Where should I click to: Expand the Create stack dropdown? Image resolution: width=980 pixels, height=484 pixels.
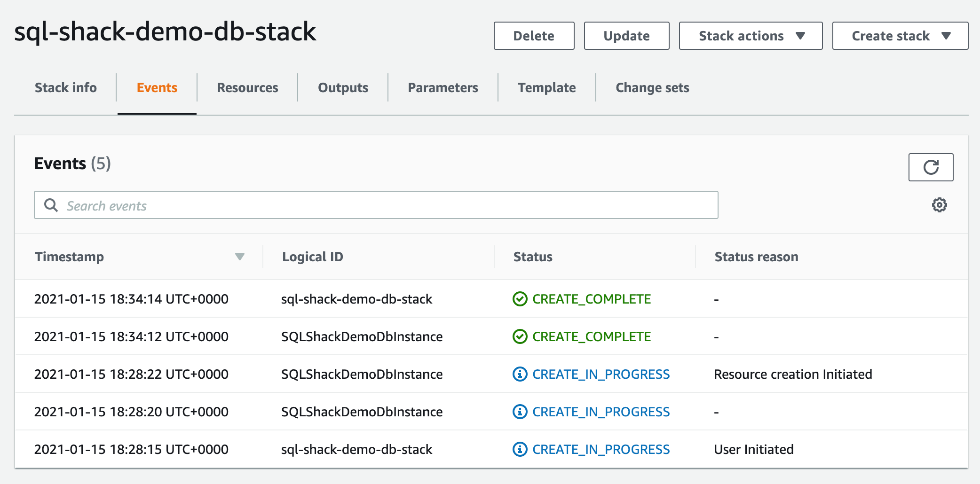pos(900,36)
